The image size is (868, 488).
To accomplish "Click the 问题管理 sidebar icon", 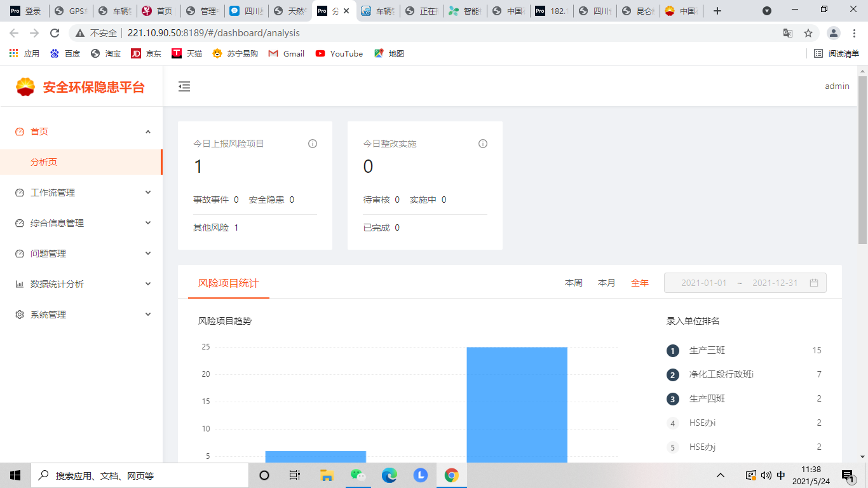I will point(20,254).
